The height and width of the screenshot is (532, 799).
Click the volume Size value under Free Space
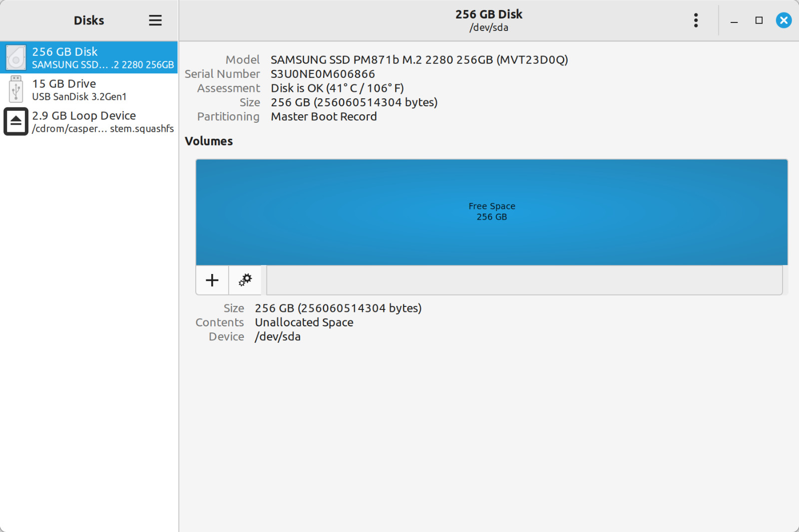coord(338,308)
